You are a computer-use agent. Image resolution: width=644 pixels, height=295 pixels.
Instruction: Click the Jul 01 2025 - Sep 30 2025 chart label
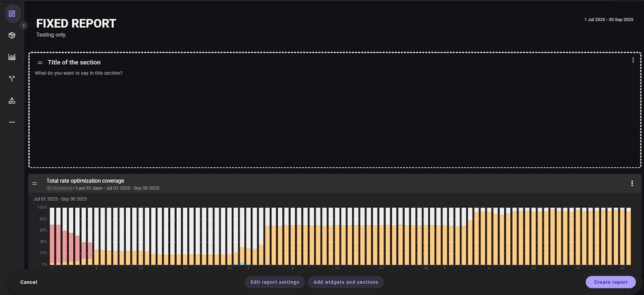coord(60,199)
